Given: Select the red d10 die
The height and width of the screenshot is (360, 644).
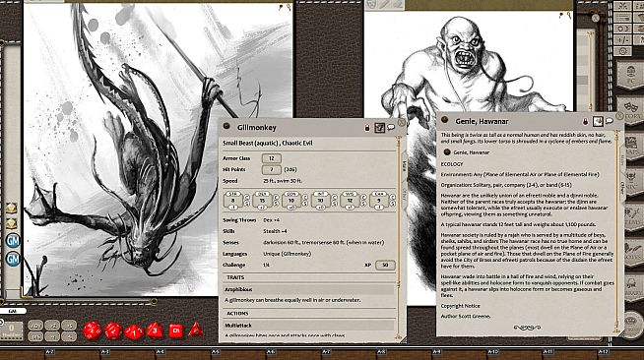Looking at the screenshot, I should pos(134,331).
